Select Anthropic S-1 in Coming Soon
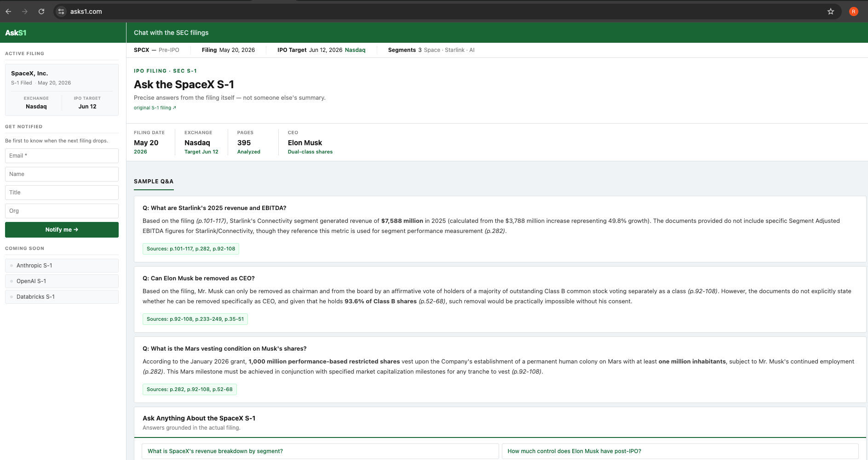 point(62,266)
